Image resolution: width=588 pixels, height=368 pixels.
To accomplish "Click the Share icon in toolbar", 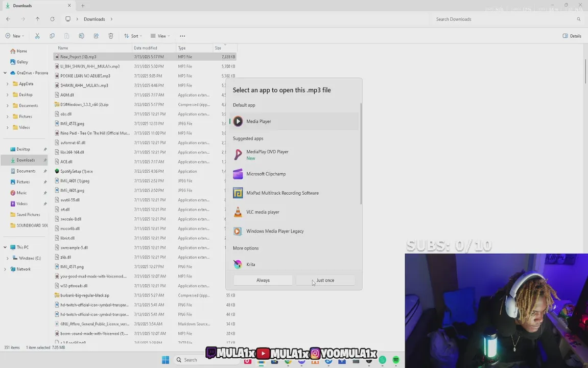I will click(x=96, y=36).
